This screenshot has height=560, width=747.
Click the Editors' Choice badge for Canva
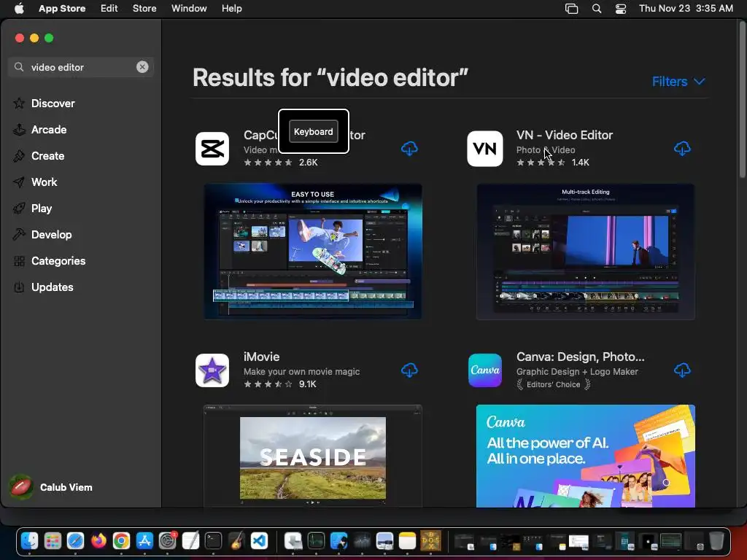(x=554, y=384)
